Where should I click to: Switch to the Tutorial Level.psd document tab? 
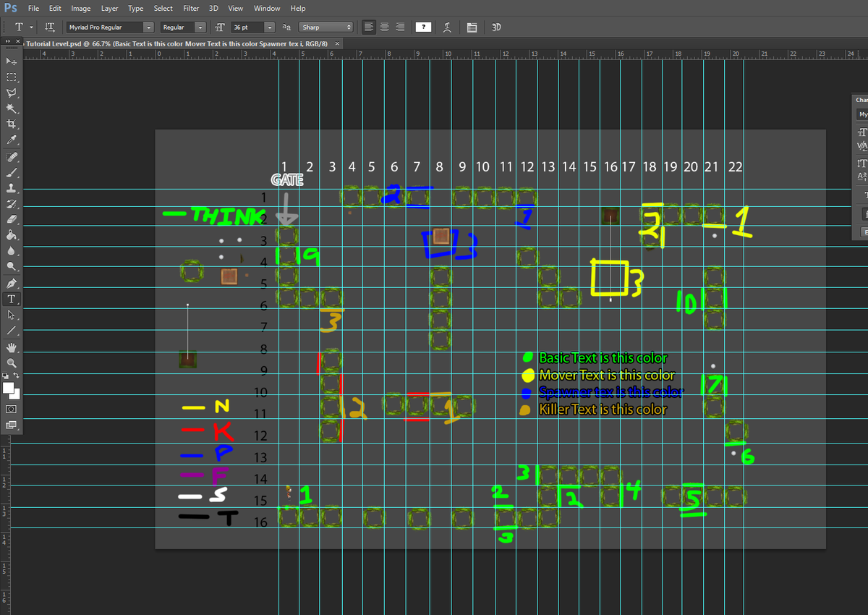pyautogui.click(x=177, y=44)
